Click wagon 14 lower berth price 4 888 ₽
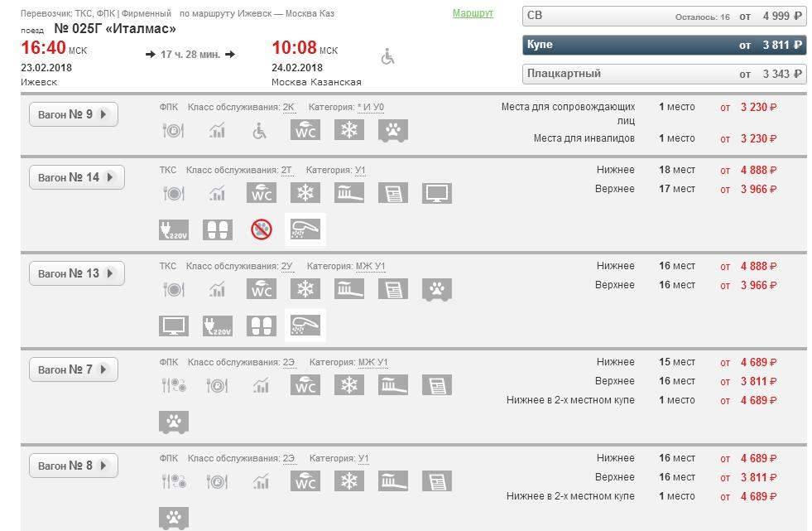Viewport: 812px width, 531px height. click(759, 171)
